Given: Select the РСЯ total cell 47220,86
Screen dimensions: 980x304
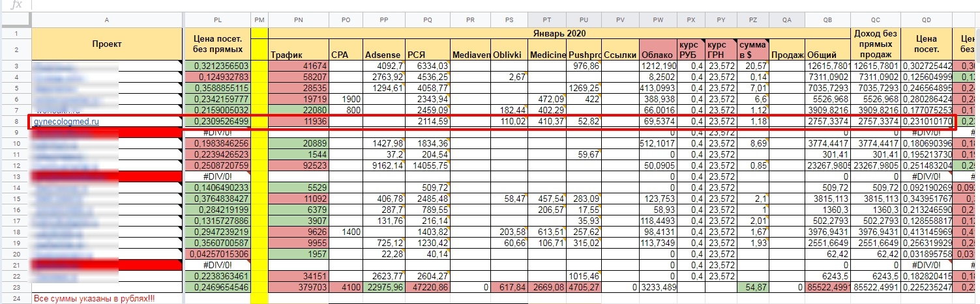Looking at the screenshot, I should [428, 286].
